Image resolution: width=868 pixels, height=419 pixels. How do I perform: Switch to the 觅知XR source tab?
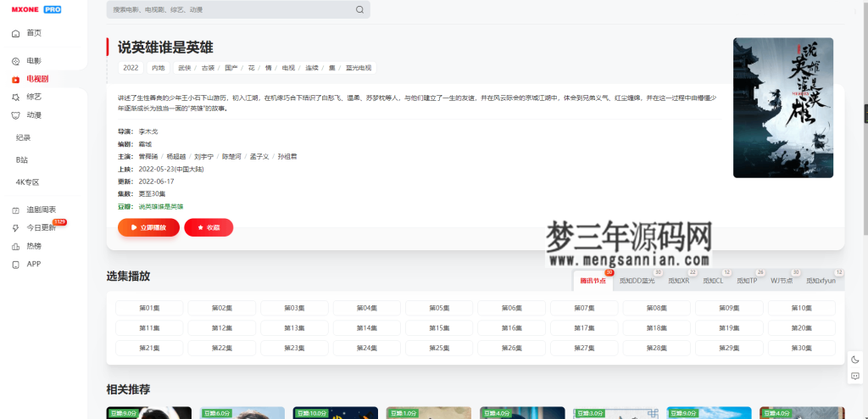pos(679,281)
